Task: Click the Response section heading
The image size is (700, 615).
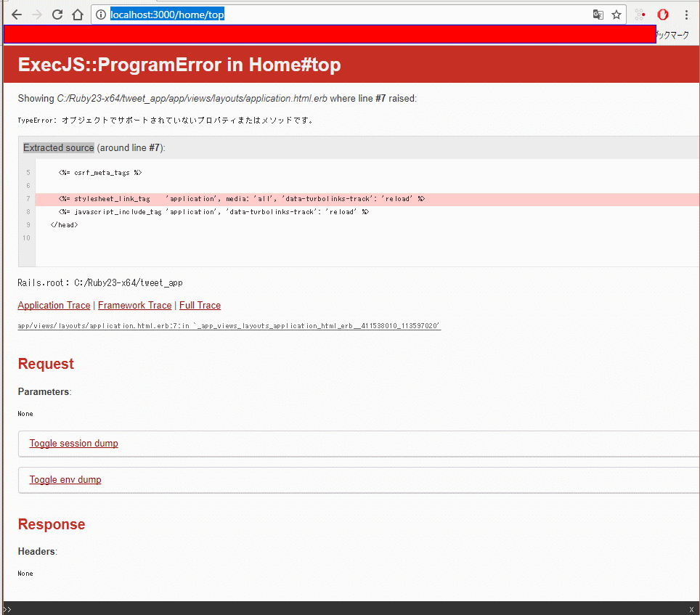Action: coord(52,524)
